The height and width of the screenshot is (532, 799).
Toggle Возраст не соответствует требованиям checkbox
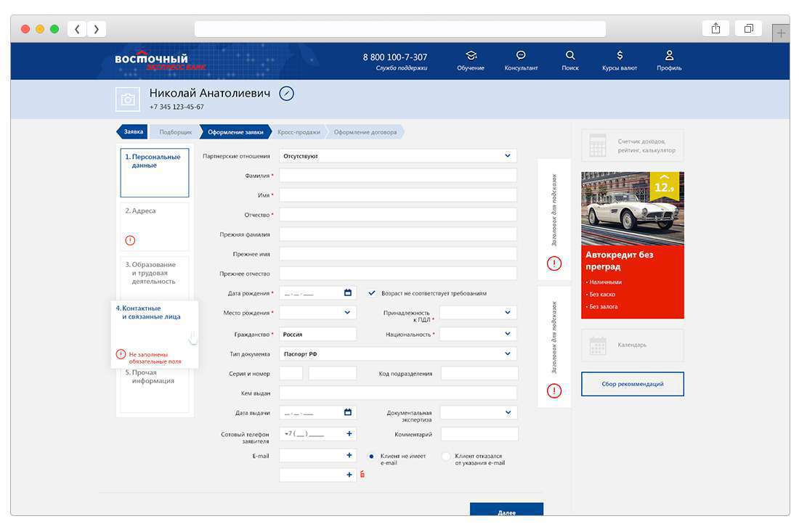click(372, 293)
